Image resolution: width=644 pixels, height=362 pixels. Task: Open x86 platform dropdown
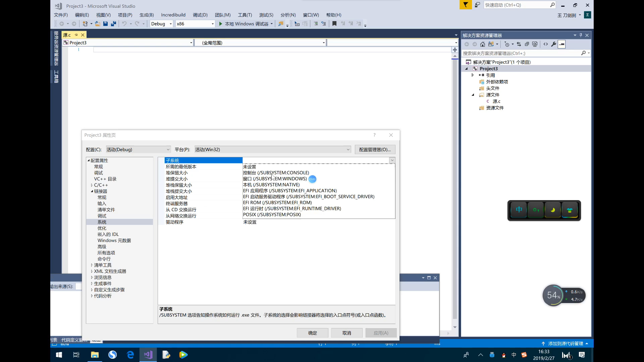click(195, 24)
